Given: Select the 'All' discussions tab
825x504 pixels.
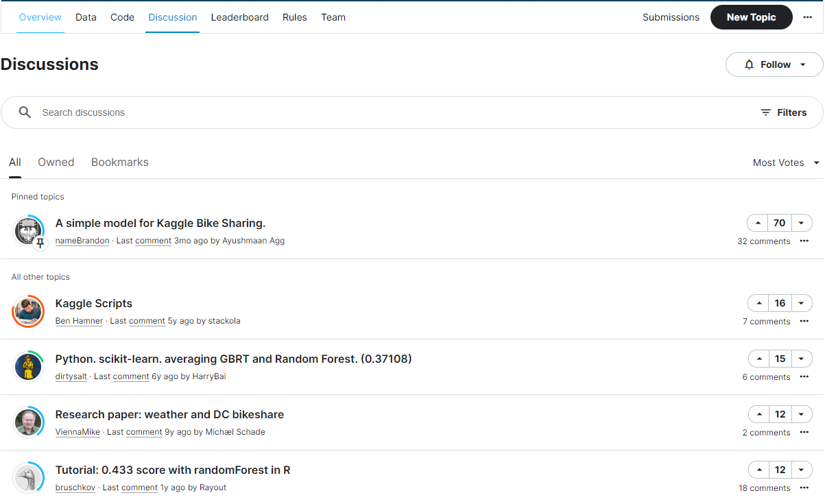Looking at the screenshot, I should (15, 163).
